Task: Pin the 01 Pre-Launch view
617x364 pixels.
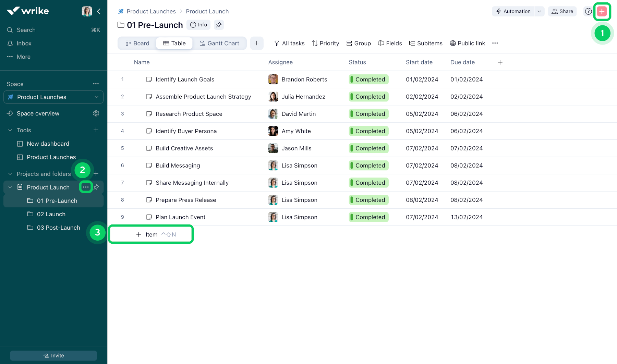Action: pyautogui.click(x=219, y=25)
